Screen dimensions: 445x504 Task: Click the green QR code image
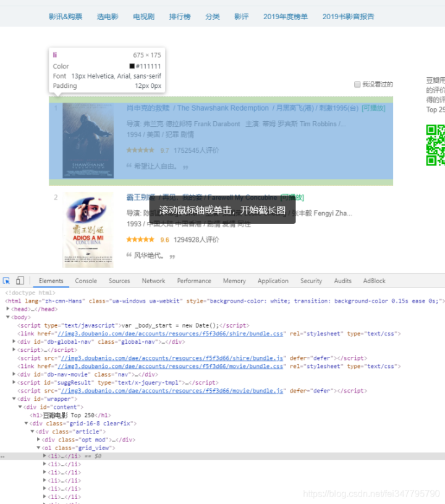click(x=436, y=145)
